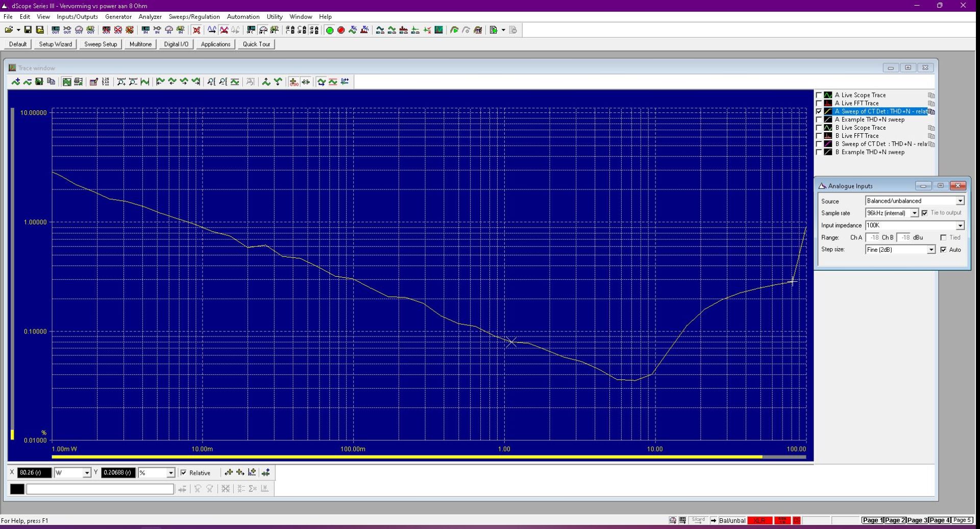The width and height of the screenshot is (980, 529).
Task: Click the first OUT generator icon
Action: click(x=56, y=30)
